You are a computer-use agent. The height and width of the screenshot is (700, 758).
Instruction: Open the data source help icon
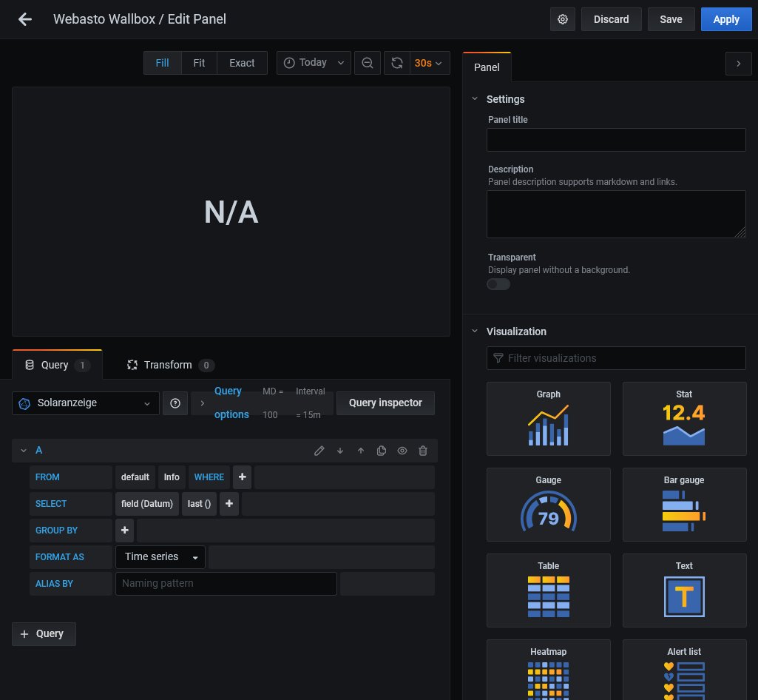pyautogui.click(x=175, y=403)
